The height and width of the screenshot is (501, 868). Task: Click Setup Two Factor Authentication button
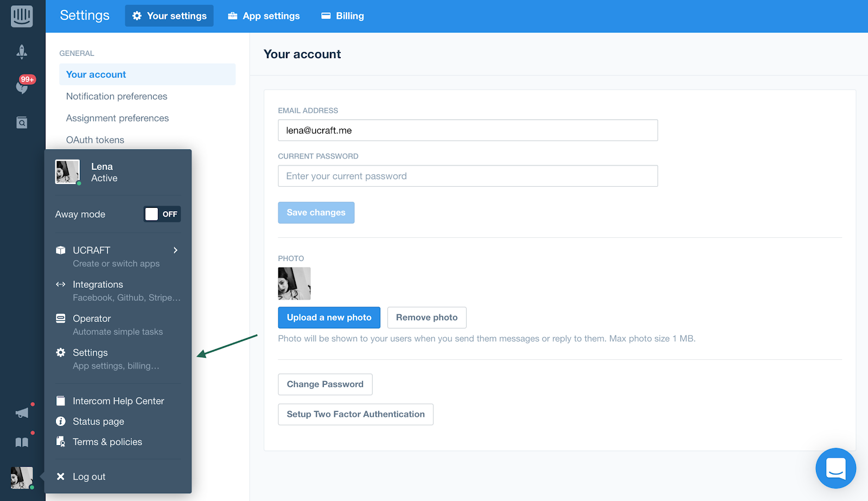click(356, 414)
